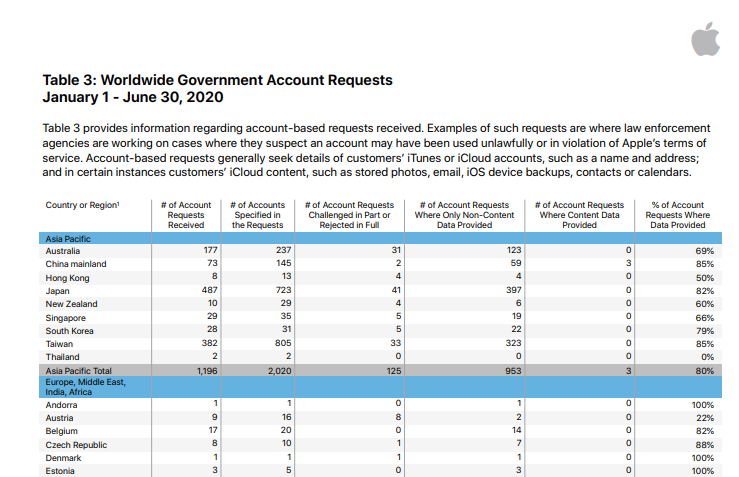Click Hong Kong's data provided percentage 50%
739x477 pixels.
(705, 278)
